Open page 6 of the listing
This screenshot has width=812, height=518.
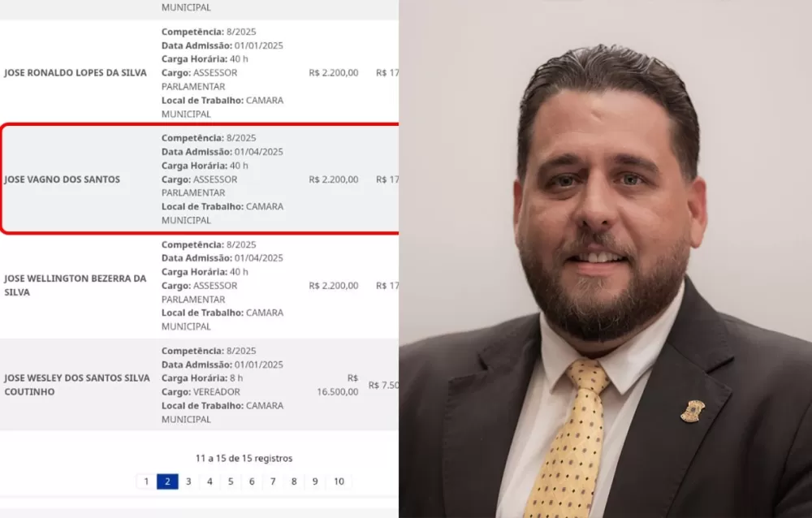[x=252, y=481]
